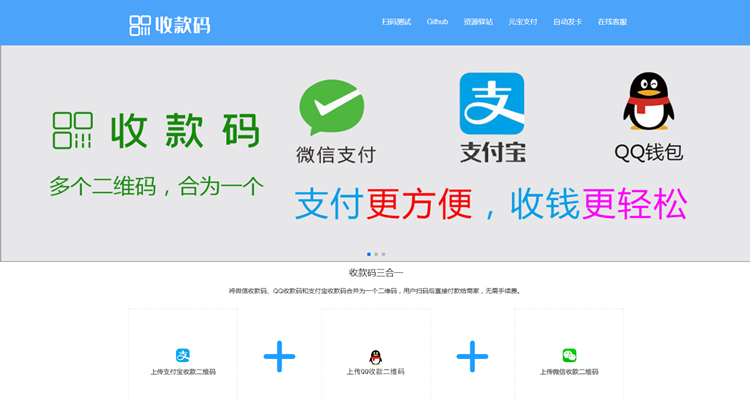The image size is (750, 402).
Task: Click the Alipay logo in banner
Action: pyautogui.click(x=492, y=103)
